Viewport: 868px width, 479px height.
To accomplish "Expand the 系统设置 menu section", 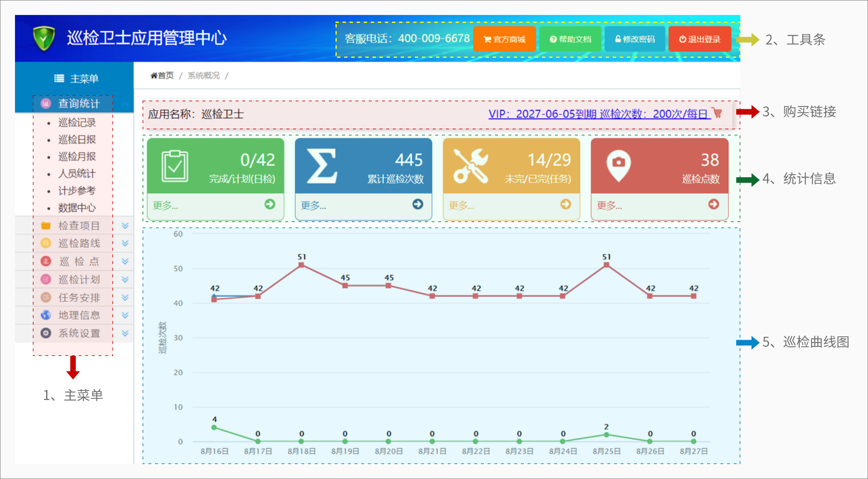I will (x=79, y=333).
